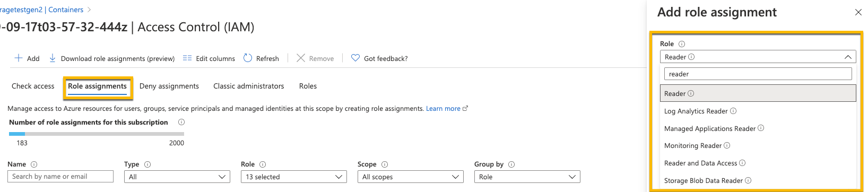
Task: Click the Edit columns icon
Action: pyautogui.click(x=187, y=58)
